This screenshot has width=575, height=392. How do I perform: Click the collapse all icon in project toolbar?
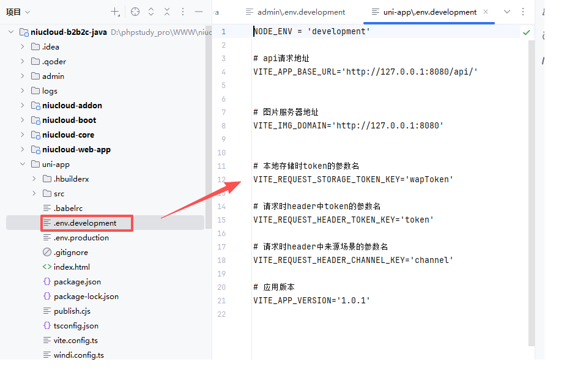click(x=167, y=12)
